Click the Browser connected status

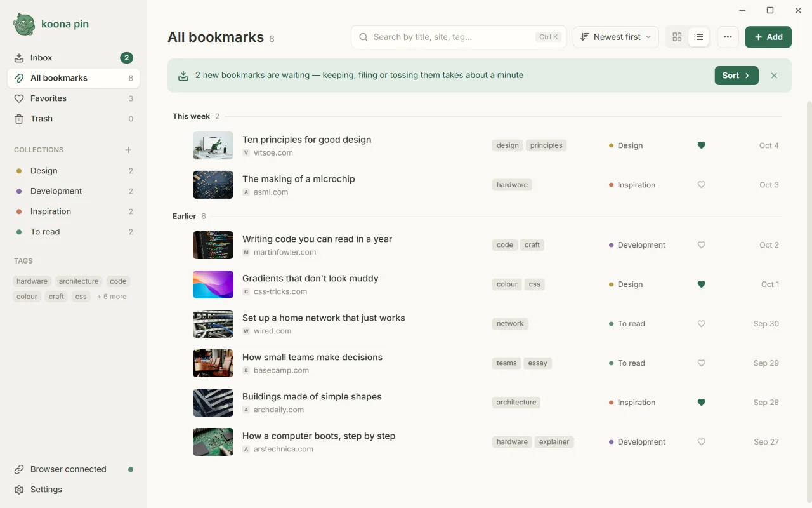click(74, 469)
